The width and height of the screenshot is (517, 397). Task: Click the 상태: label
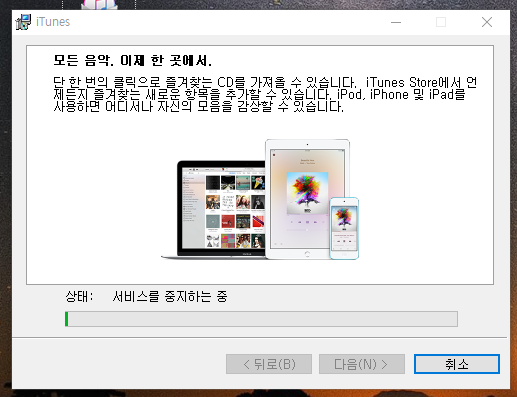tap(79, 296)
